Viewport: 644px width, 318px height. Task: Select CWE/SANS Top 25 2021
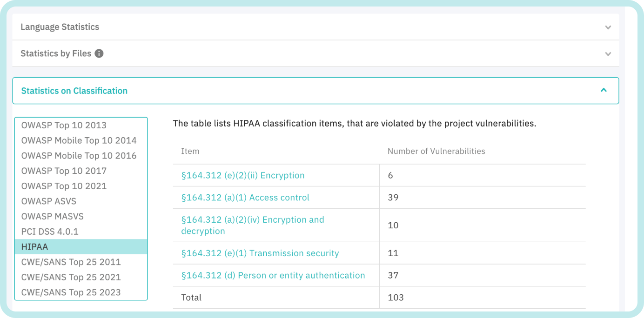point(81,277)
